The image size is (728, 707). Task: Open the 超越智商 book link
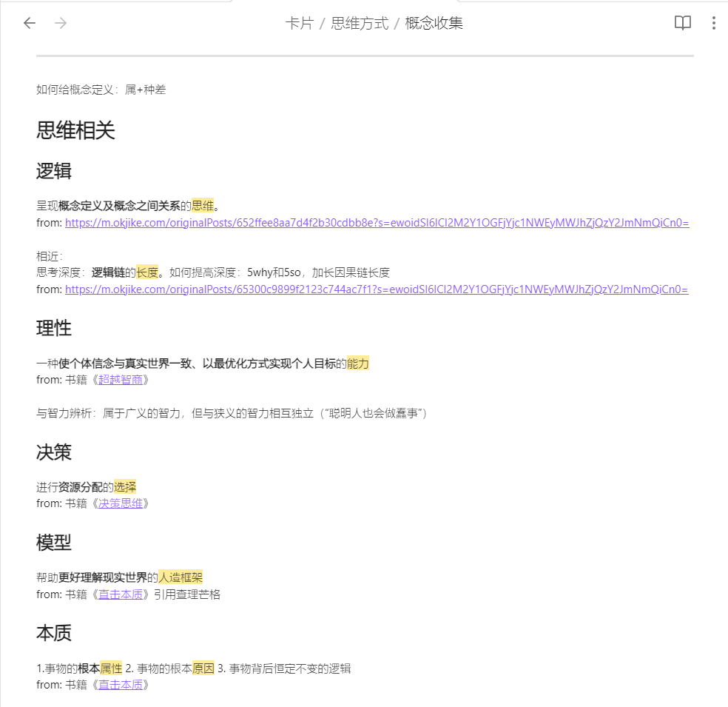(x=121, y=380)
